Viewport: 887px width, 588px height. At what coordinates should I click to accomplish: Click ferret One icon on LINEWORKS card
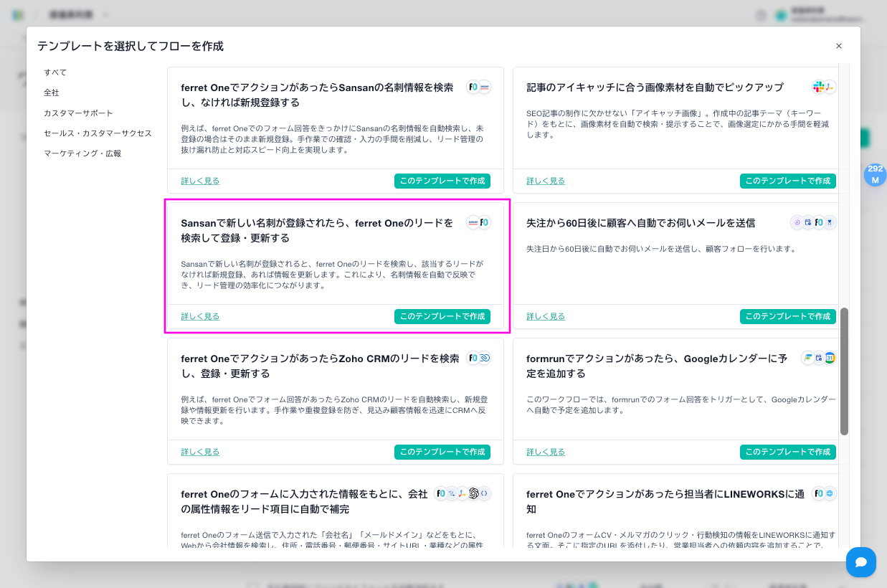tap(819, 493)
